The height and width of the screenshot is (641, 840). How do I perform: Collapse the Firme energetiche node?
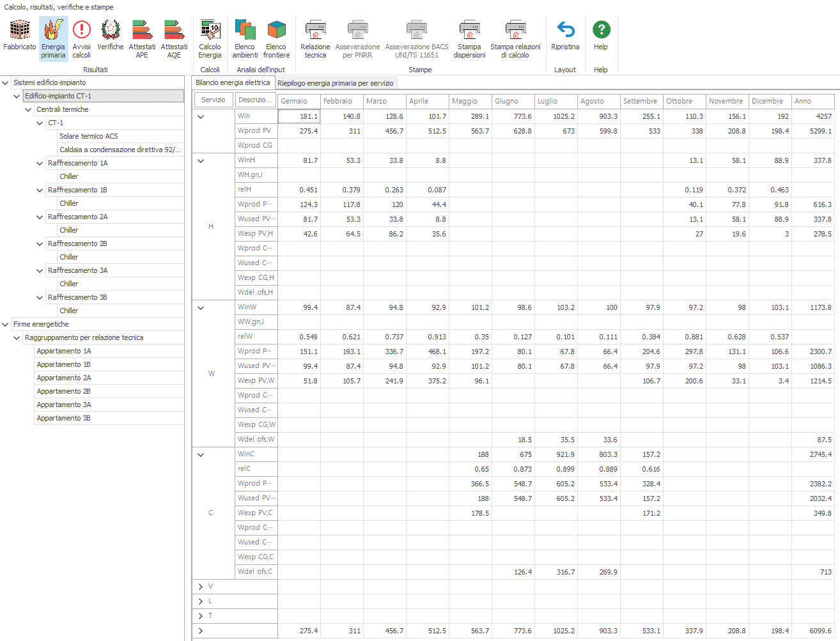(x=6, y=324)
